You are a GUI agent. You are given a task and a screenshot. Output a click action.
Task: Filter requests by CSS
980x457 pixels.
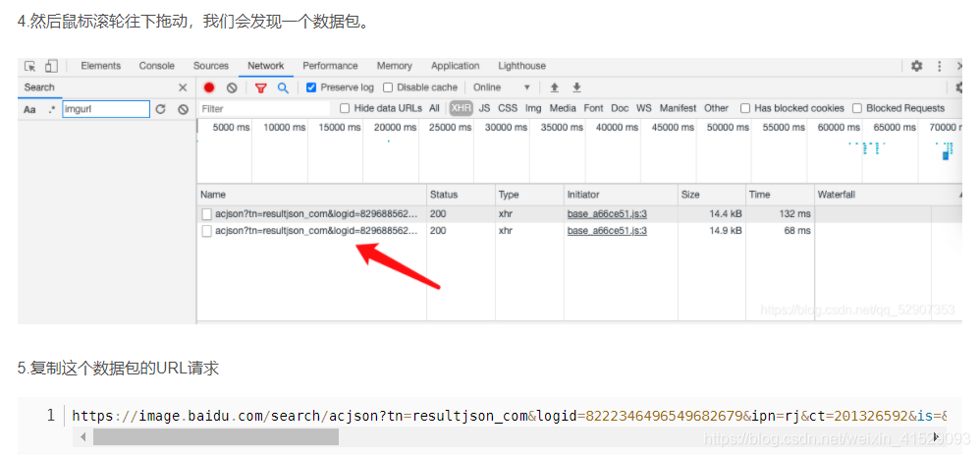tap(508, 108)
